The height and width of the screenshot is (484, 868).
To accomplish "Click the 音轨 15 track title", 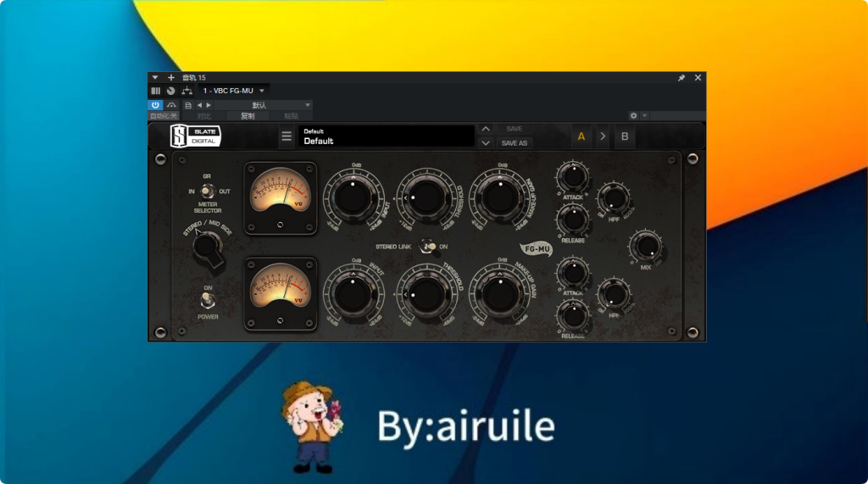I will [x=194, y=77].
